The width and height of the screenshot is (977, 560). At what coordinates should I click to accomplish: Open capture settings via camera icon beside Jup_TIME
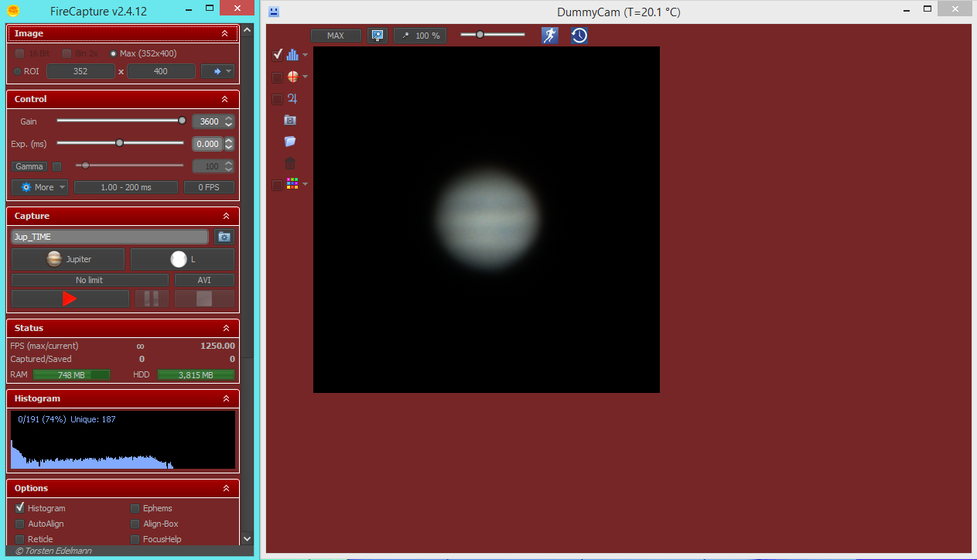pyautogui.click(x=224, y=237)
